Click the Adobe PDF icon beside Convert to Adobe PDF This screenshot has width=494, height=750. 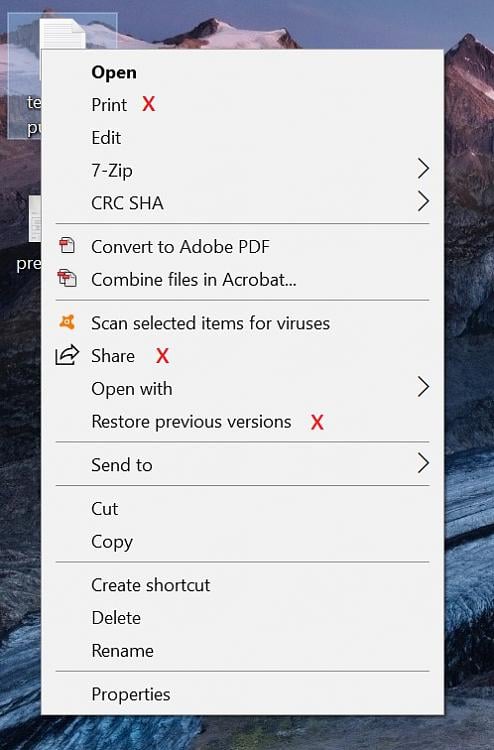(67, 245)
